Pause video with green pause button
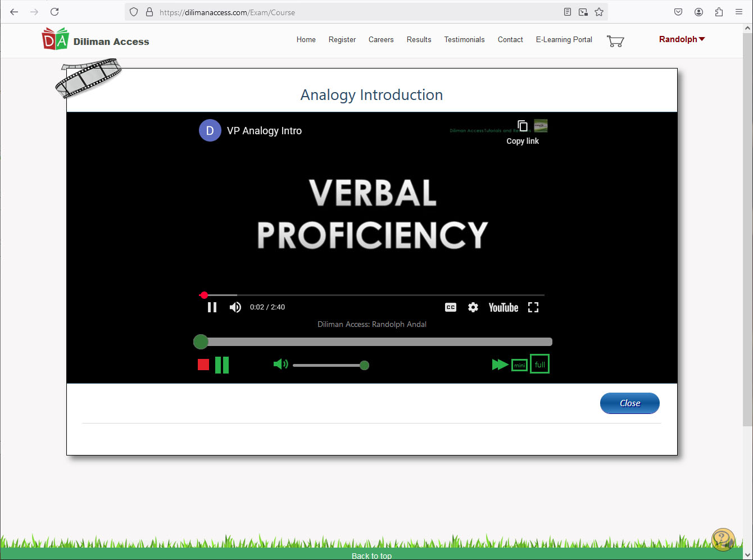This screenshot has width=753, height=560. point(222,365)
